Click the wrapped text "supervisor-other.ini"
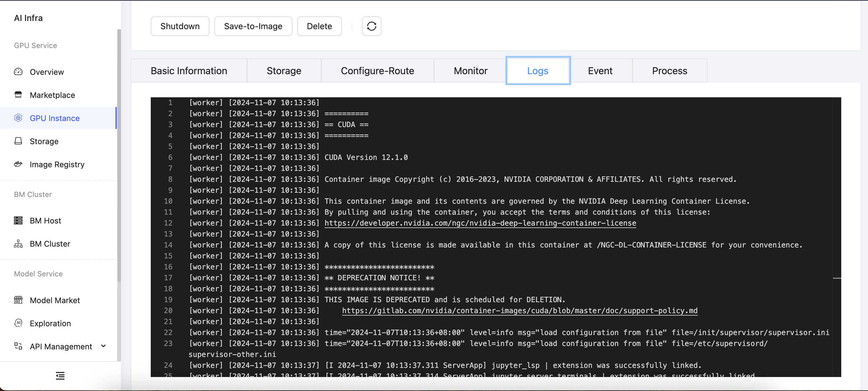The width and height of the screenshot is (868, 391). [x=232, y=354]
